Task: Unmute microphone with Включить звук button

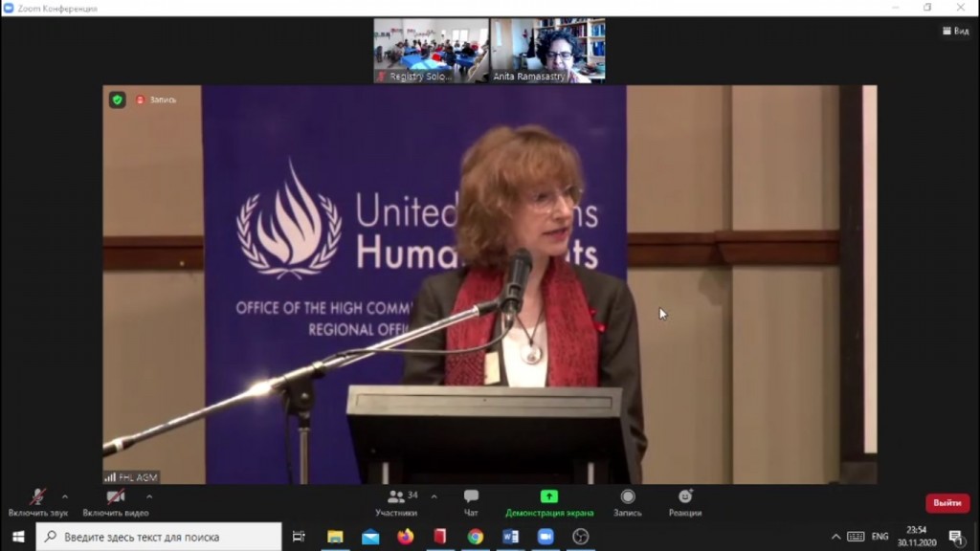Action: coord(37,503)
